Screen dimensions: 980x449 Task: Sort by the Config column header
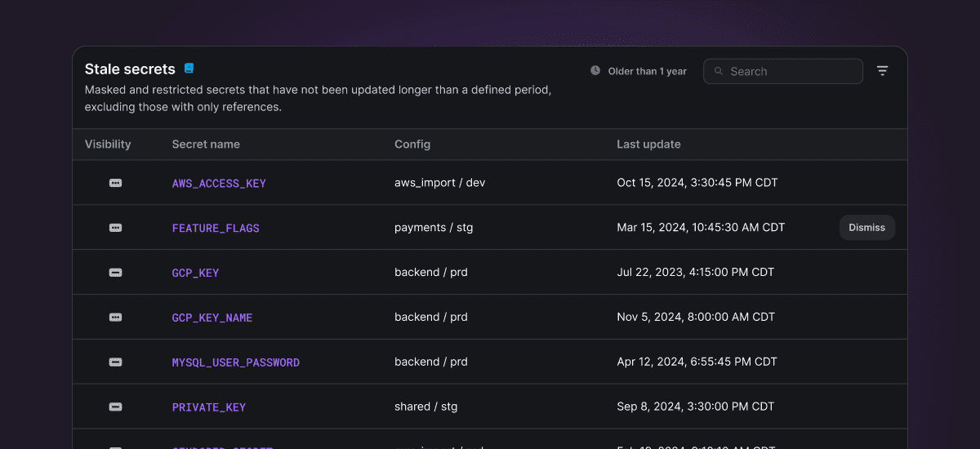[x=412, y=144]
